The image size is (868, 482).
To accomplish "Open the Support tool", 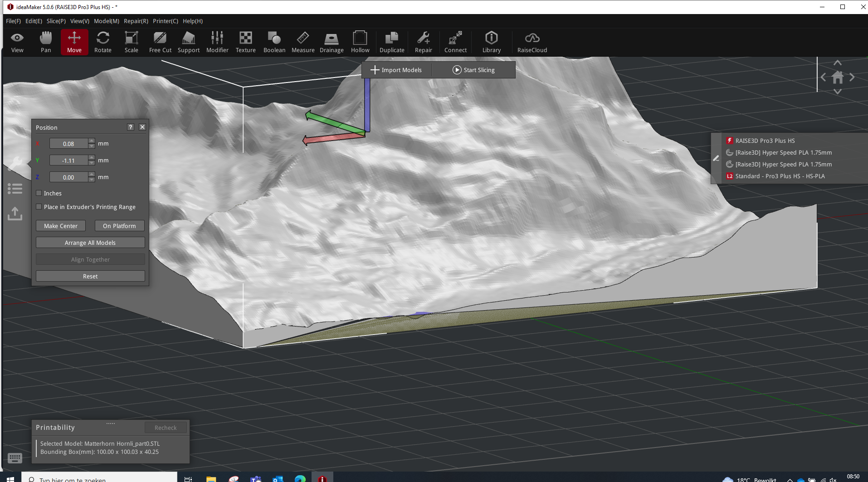I will tap(188, 42).
